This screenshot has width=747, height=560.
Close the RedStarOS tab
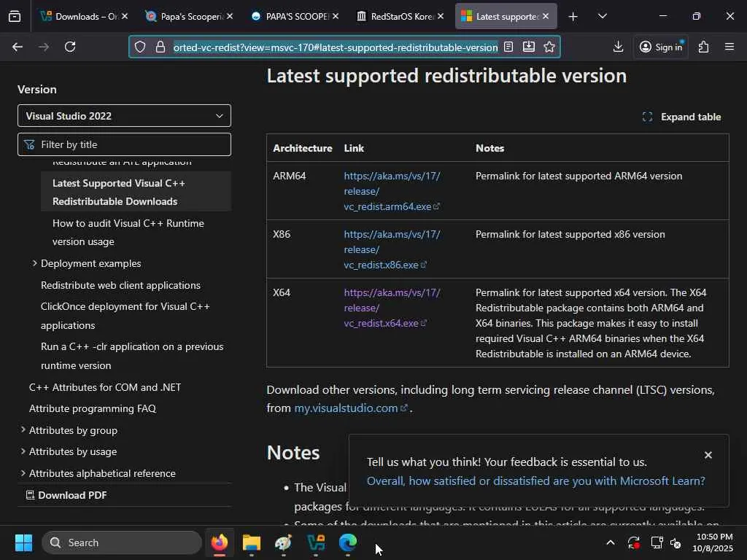(x=441, y=16)
